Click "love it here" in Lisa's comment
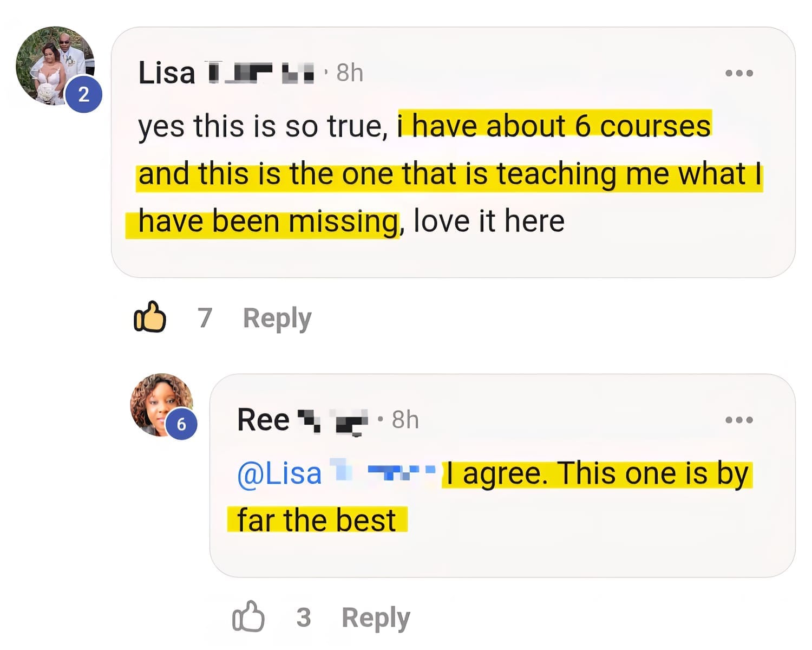The image size is (812, 650). pyautogui.click(x=489, y=222)
